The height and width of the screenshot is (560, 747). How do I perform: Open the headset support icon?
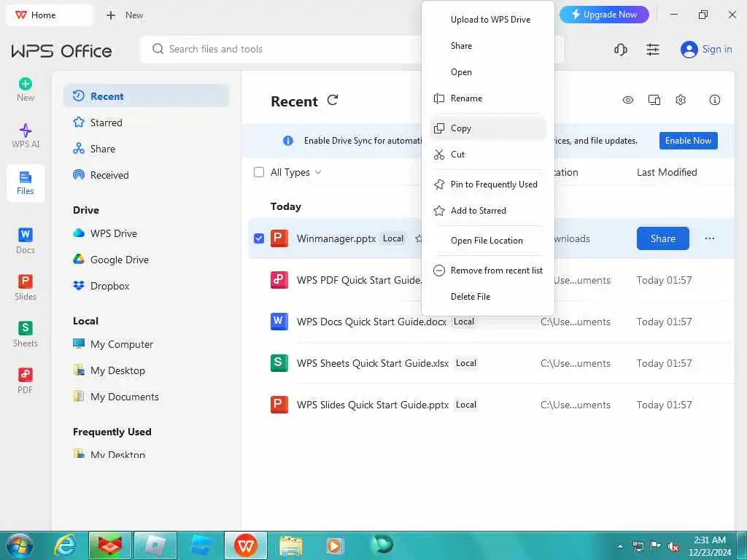point(620,50)
